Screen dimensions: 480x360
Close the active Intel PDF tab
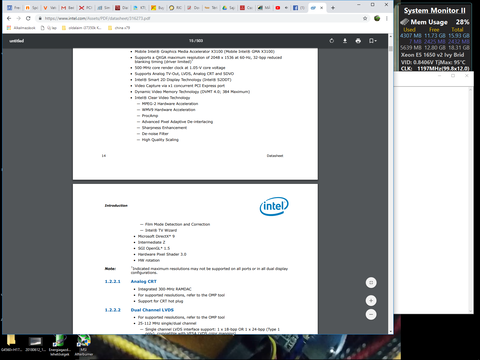322,8
